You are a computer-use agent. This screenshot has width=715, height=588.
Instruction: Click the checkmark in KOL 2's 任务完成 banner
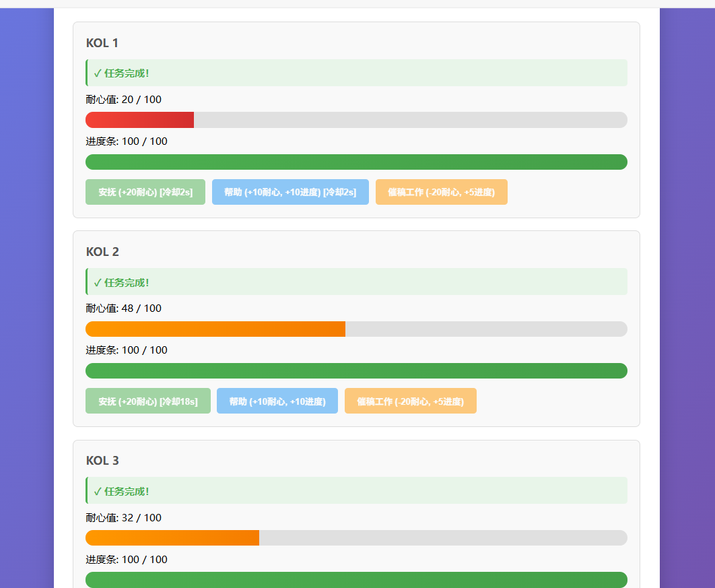tap(98, 282)
